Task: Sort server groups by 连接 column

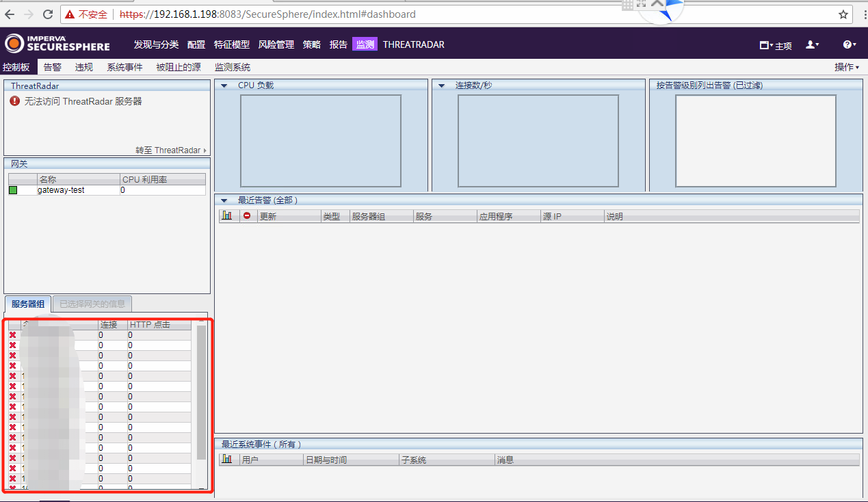Action: pyautogui.click(x=112, y=325)
